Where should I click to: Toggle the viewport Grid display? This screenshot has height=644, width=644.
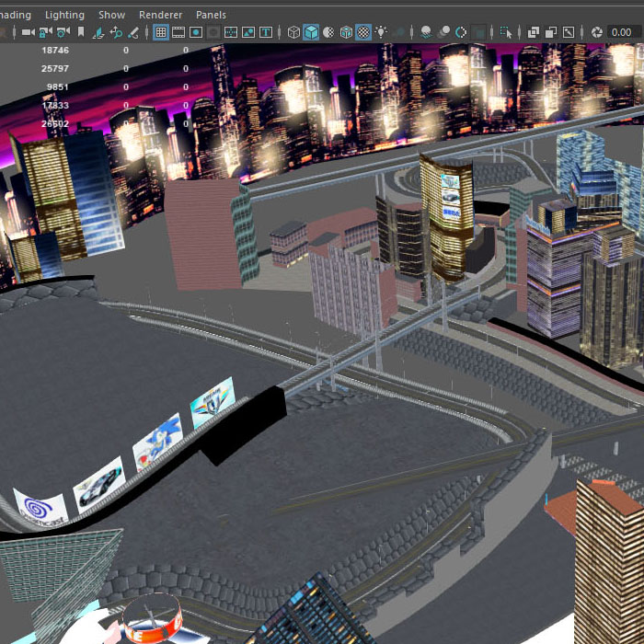coord(160,32)
